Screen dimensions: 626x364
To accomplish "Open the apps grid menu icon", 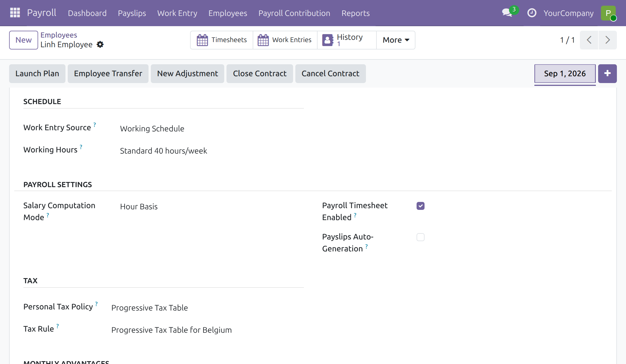I will tap(15, 13).
